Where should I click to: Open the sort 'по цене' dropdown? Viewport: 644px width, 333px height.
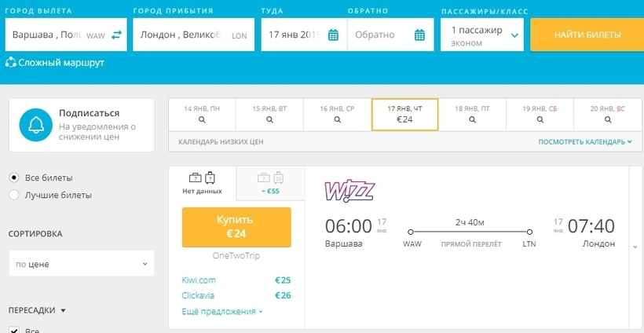tap(81, 264)
